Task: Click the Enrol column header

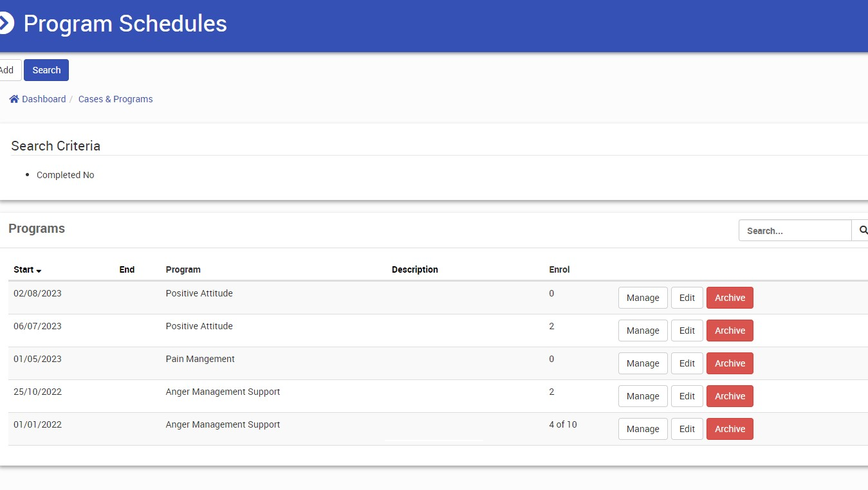Action: pyautogui.click(x=559, y=269)
